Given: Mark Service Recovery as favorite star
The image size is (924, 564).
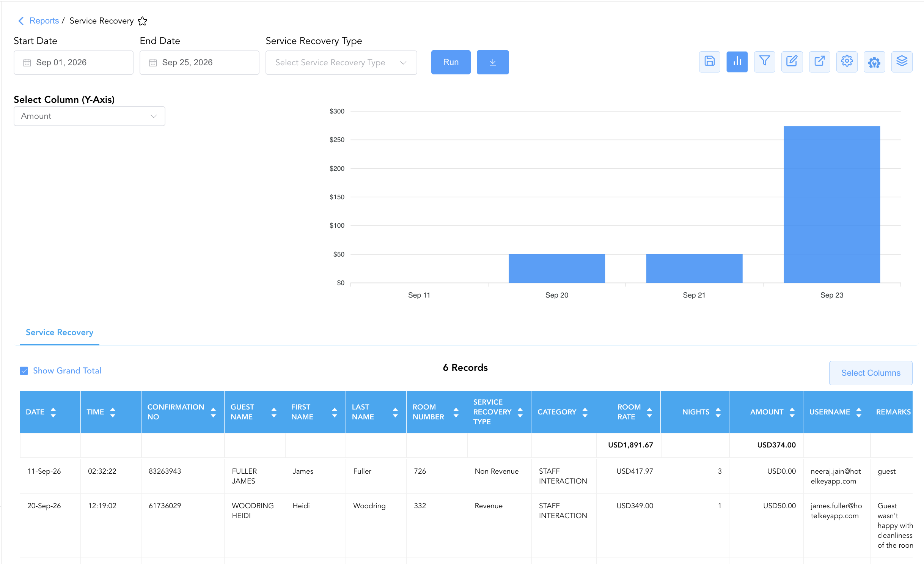Looking at the screenshot, I should (142, 21).
